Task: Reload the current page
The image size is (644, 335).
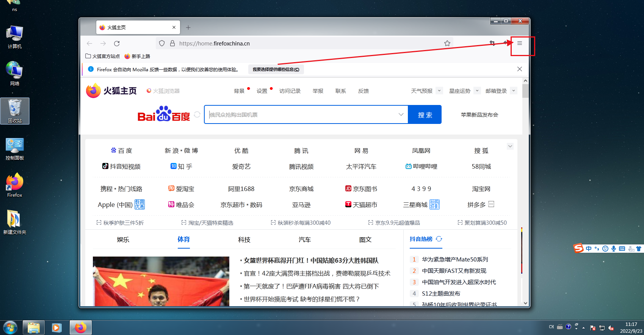Action: pyautogui.click(x=117, y=43)
